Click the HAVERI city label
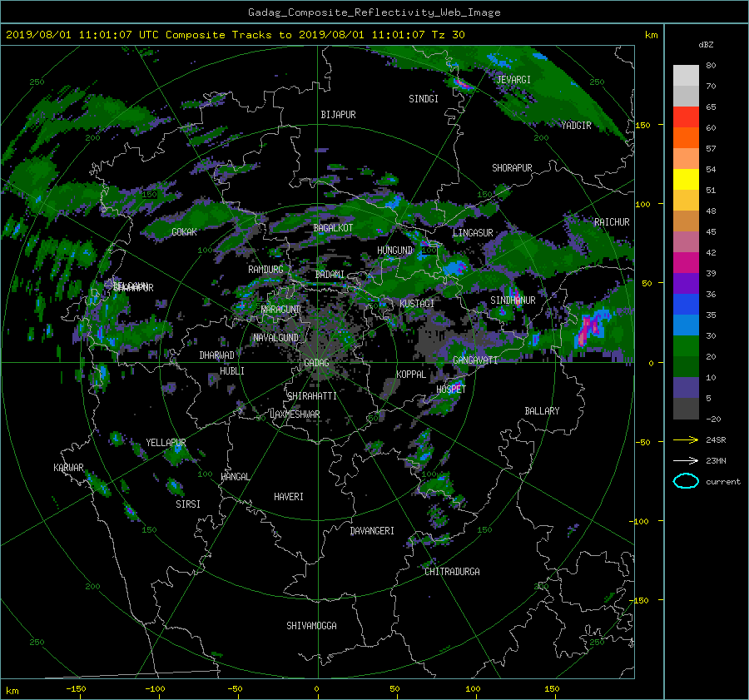This screenshot has height=700, width=749. 289,497
